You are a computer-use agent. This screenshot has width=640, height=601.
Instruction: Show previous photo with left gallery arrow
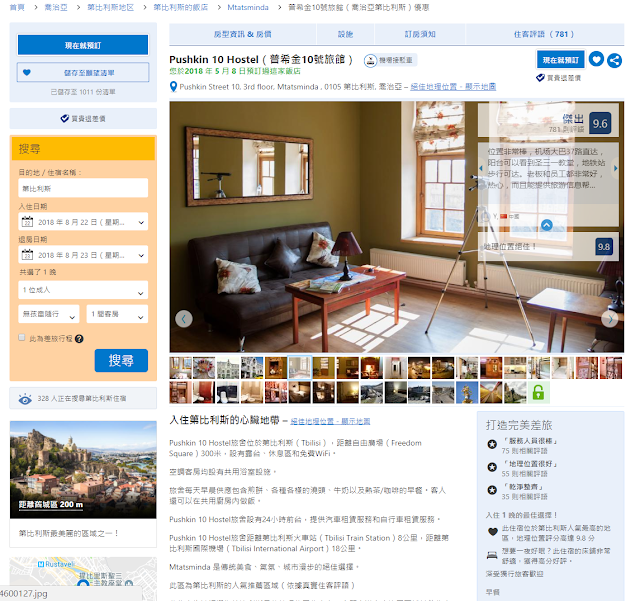click(184, 319)
